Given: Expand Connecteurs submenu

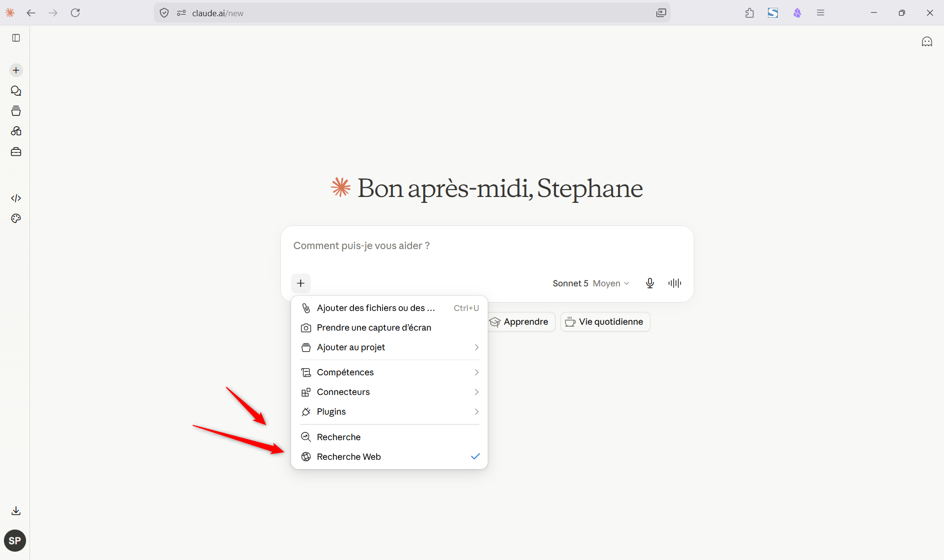Looking at the screenshot, I should pos(389,392).
